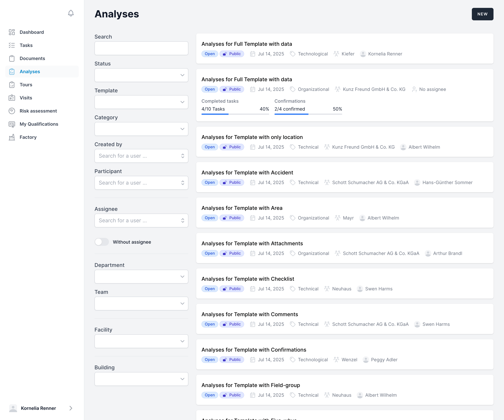Open the Created by user selector

141,156
